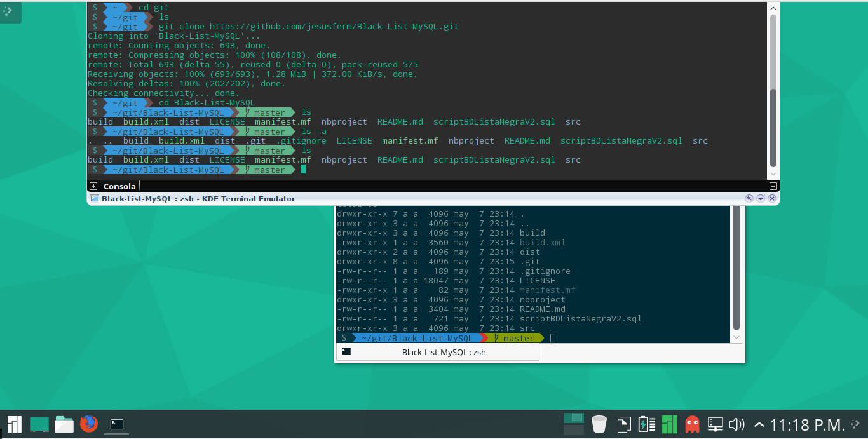Open the trash icon in the panel
Image resolution: width=868 pixels, height=439 pixels.
point(599,424)
